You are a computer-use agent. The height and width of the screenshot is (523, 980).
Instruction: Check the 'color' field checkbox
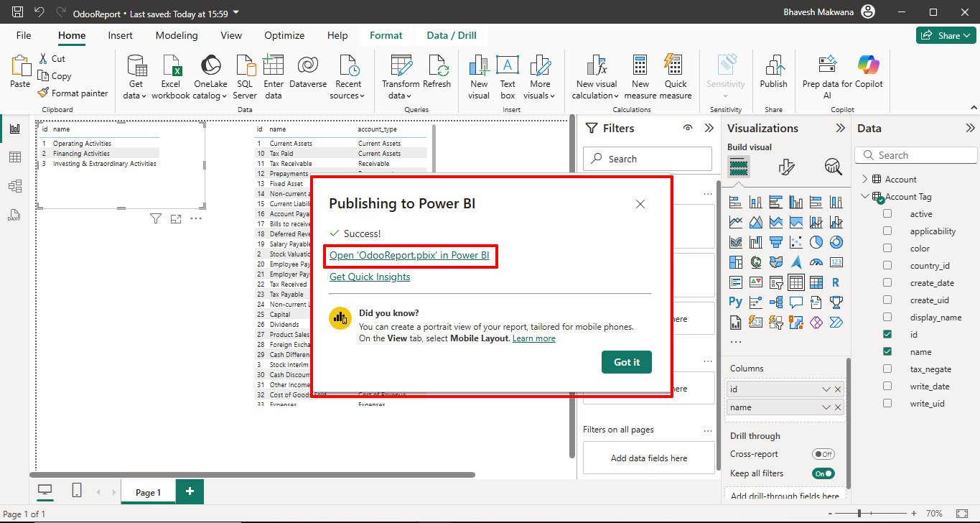(x=887, y=248)
